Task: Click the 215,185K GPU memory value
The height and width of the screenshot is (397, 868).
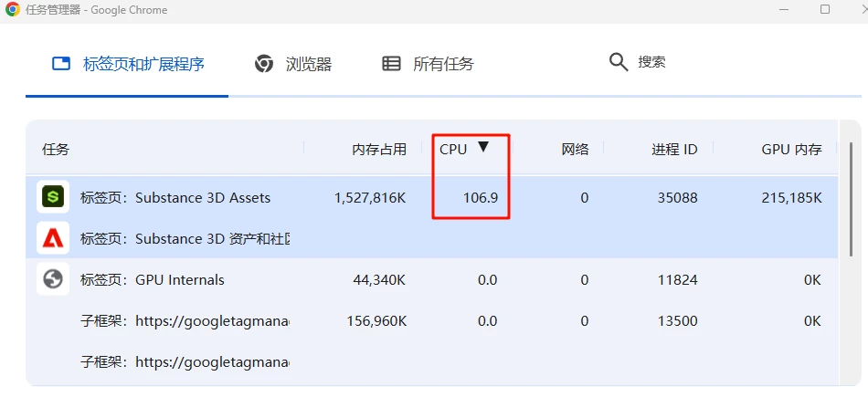Action: coord(791,197)
